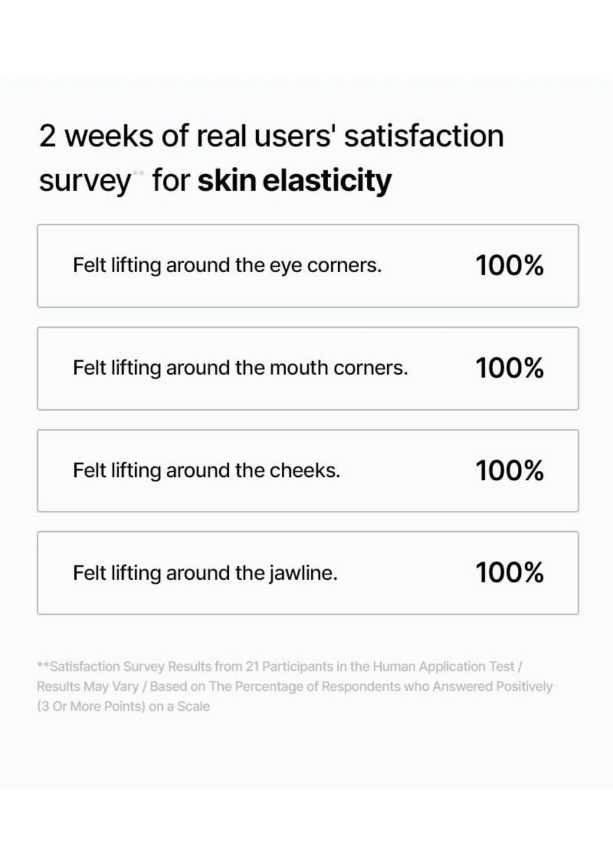Select the cheeks lifting result box

[x=308, y=471]
